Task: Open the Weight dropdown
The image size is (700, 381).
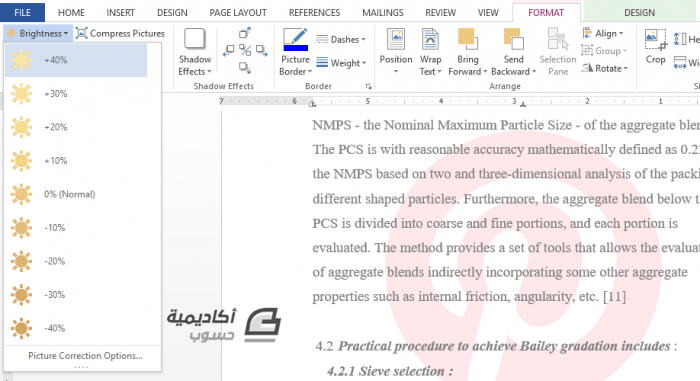Action: [342, 63]
